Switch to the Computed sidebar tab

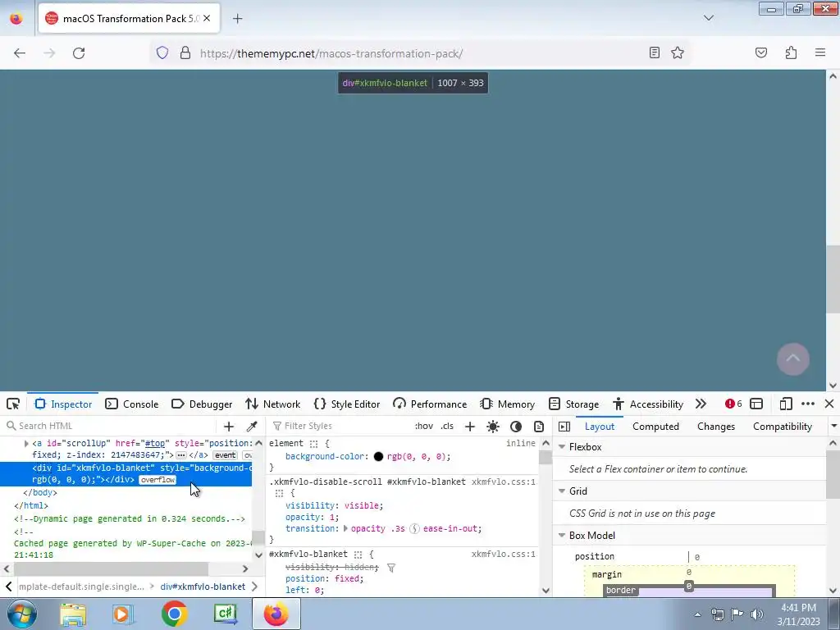(x=655, y=427)
